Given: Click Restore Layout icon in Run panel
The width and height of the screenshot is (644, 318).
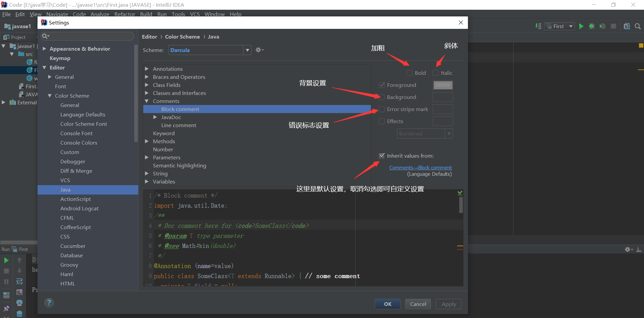Looking at the screenshot, I should 6,295.
